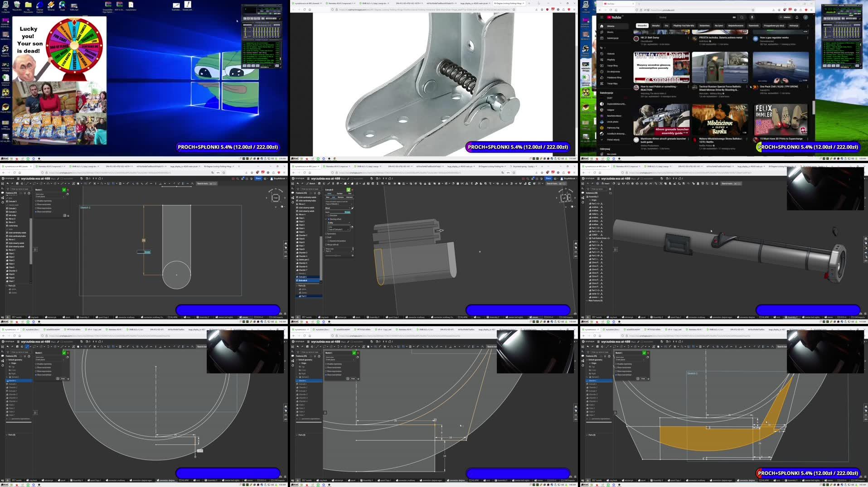Open YouTube notifications bell
The height and width of the screenshot is (487, 868).
pos(797,17)
